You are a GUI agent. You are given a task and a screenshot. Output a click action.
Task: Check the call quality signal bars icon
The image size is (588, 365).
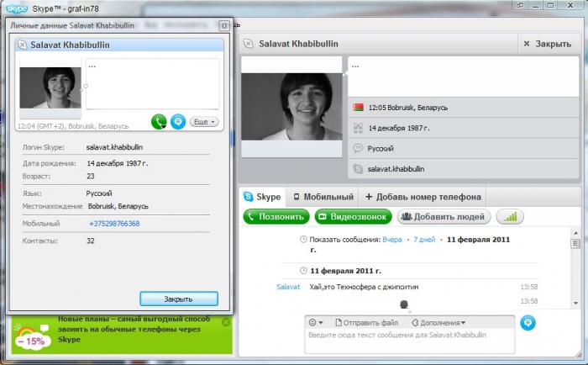click(x=510, y=217)
